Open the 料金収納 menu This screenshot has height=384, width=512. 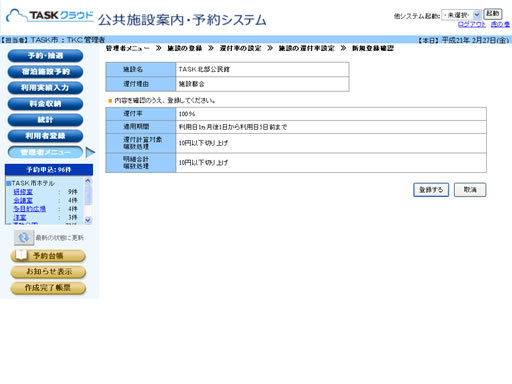(x=45, y=104)
